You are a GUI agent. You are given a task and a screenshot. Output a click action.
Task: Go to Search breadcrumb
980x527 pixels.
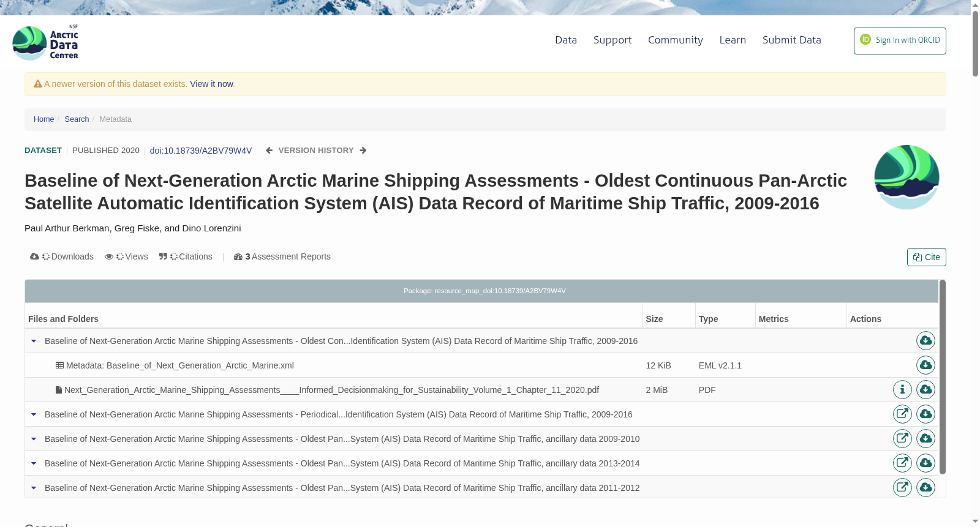(x=77, y=119)
